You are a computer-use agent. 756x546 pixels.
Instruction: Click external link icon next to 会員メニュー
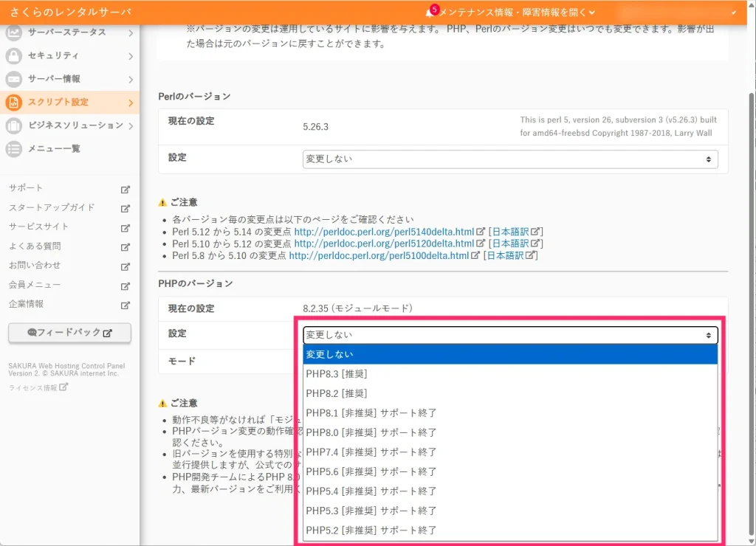point(126,286)
